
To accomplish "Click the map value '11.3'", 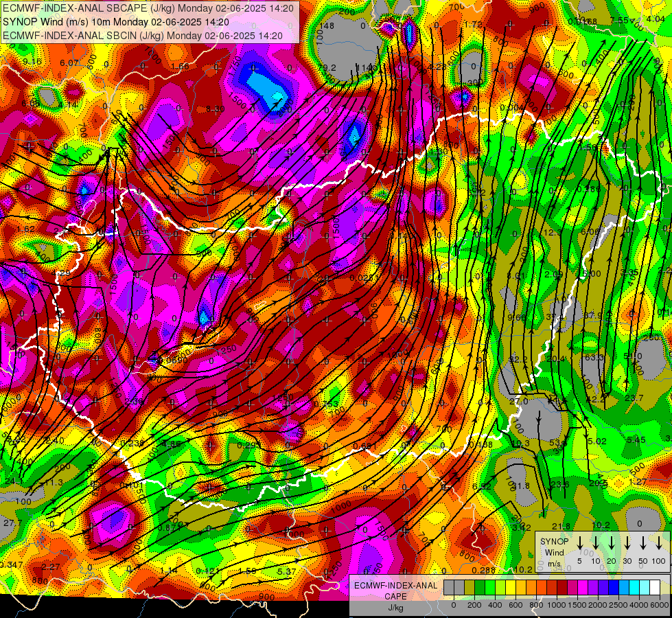I will (x=54, y=483).
